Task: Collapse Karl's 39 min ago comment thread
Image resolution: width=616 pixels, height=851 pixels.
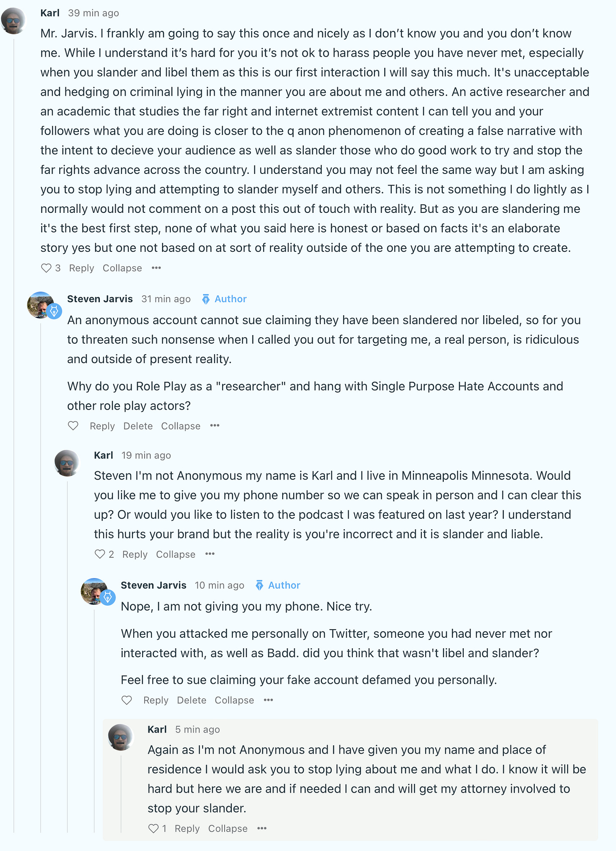Action: tap(122, 268)
